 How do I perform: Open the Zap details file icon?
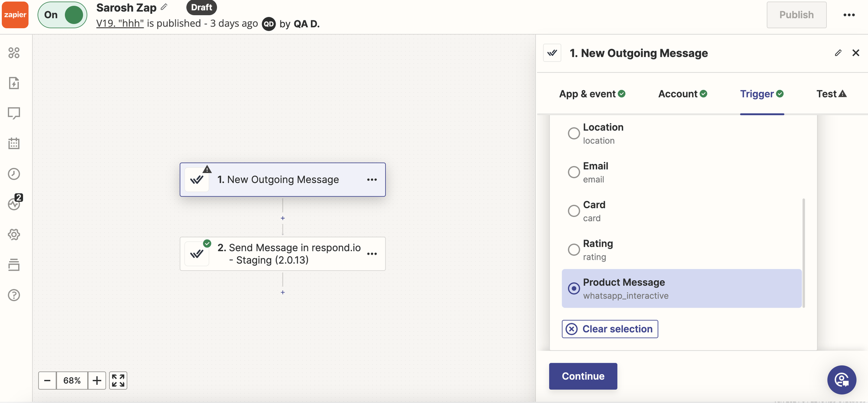[x=14, y=83]
